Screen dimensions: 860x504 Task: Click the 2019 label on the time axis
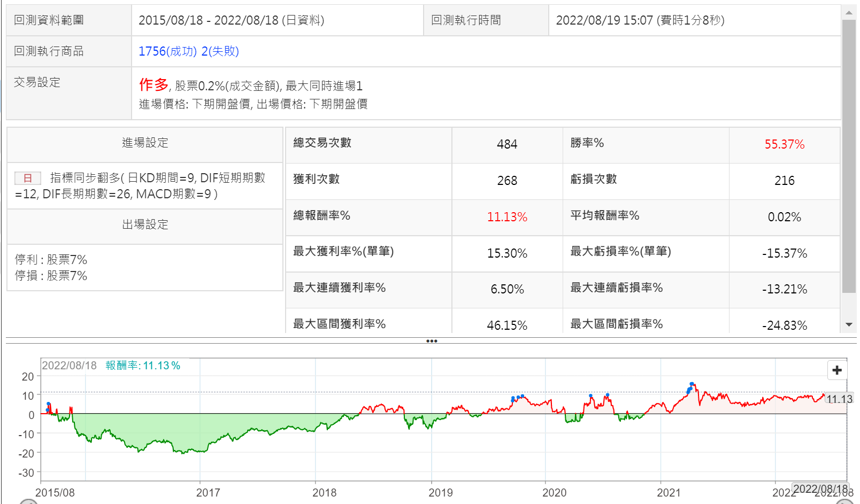pyautogui.click(x=440, y=492)
